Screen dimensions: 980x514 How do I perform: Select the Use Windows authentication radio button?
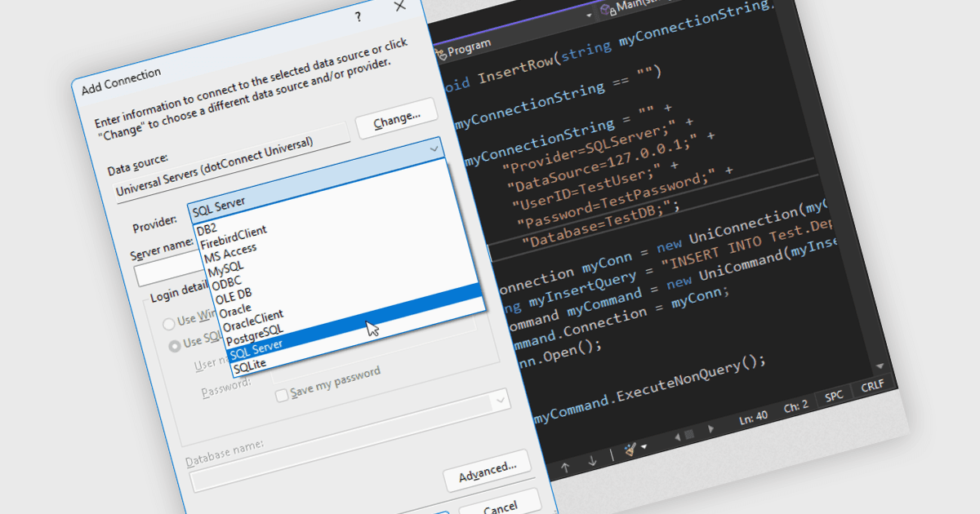tap(169, 324)
